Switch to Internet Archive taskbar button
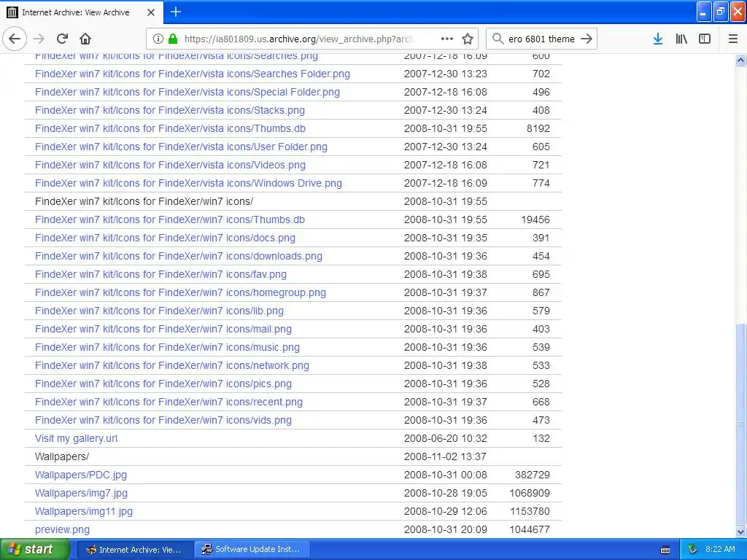 135,550
